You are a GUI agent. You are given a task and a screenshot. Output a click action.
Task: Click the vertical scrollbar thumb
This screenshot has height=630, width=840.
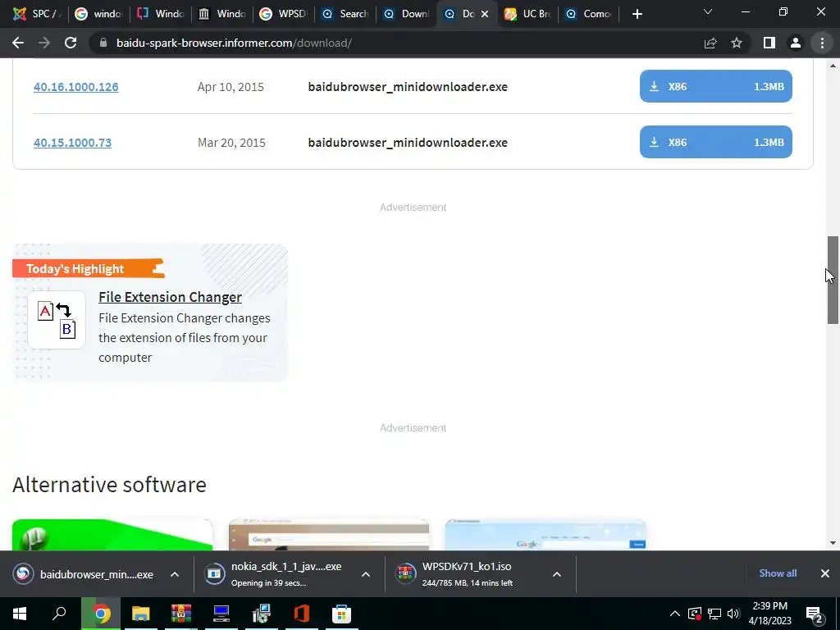(x=833, y=280)
